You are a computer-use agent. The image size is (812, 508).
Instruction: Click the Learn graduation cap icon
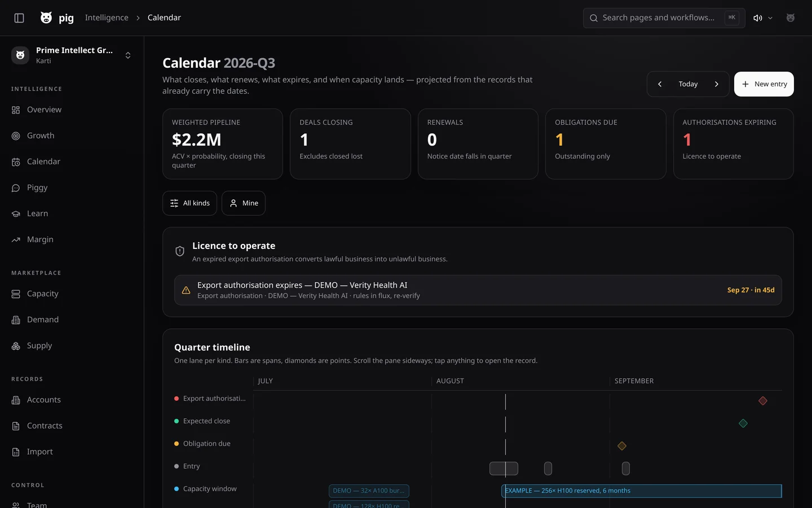[x=16, y=214]
